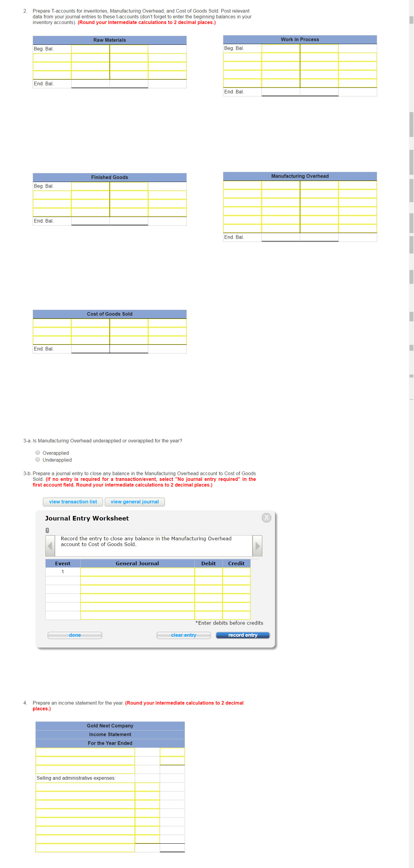This screenshot has height=868, width=414.
Task: Go to next transaction with right arrow
Action: point(257,546)
